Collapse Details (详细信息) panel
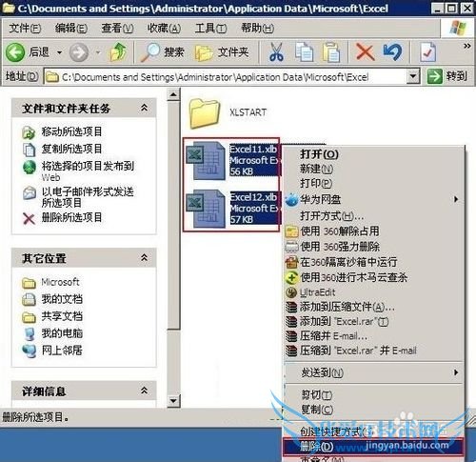The image size is (476, 462). pos(144,391)
